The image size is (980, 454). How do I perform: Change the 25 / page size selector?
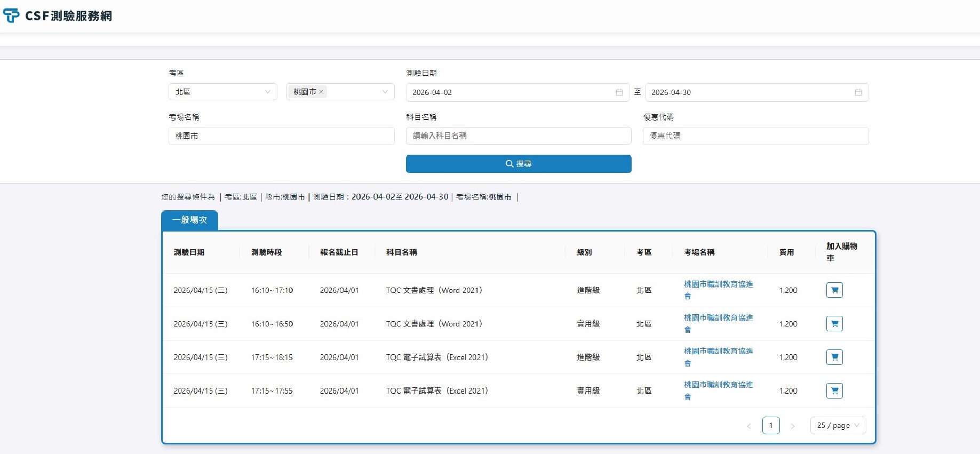pyautogui.click(x=838, y=425)
